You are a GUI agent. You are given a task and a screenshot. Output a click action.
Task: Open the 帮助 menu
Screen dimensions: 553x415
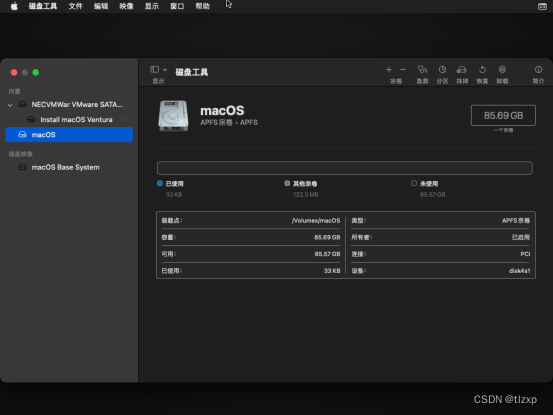pyautogui.click(x=202, y=6)
